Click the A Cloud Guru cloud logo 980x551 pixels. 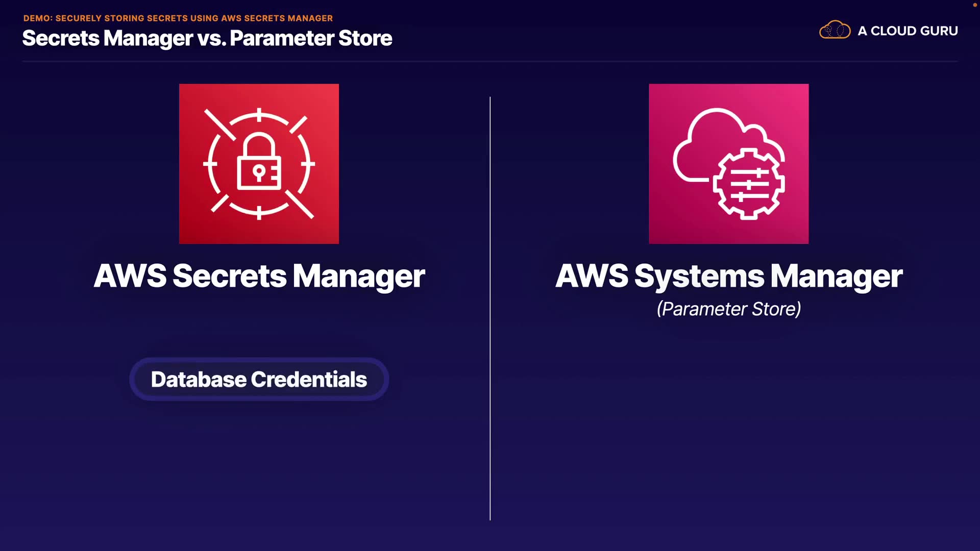835,30
